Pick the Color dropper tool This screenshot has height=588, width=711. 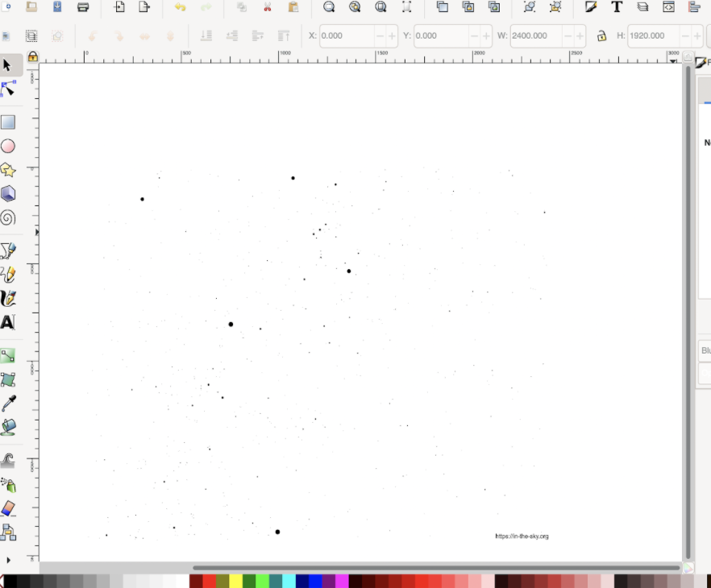tap(10, 403)
